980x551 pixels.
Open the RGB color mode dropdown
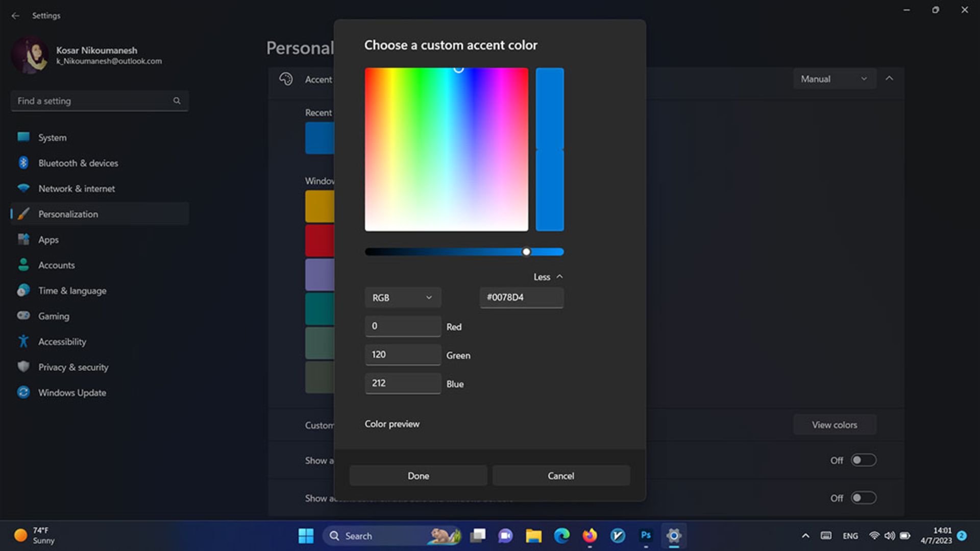pyautogui.click(x=402, y=297)
